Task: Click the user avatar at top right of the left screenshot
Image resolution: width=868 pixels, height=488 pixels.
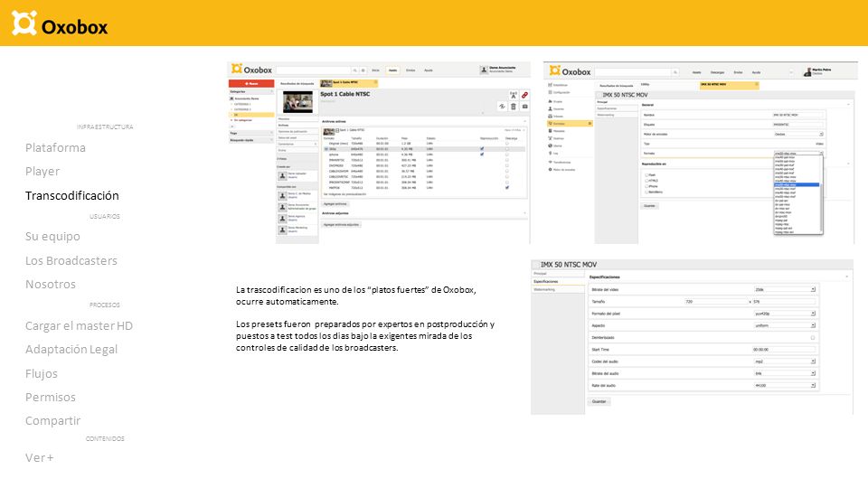Action: (484, 70)
